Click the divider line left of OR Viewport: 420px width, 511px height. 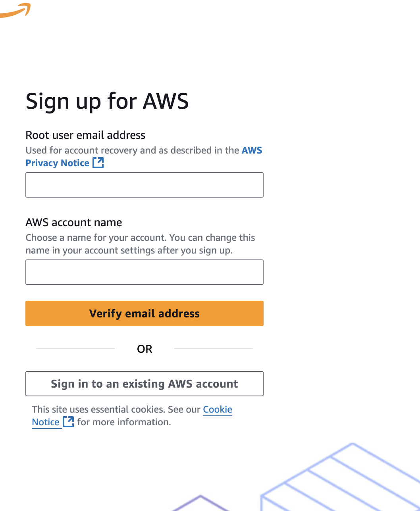point(75,349)
